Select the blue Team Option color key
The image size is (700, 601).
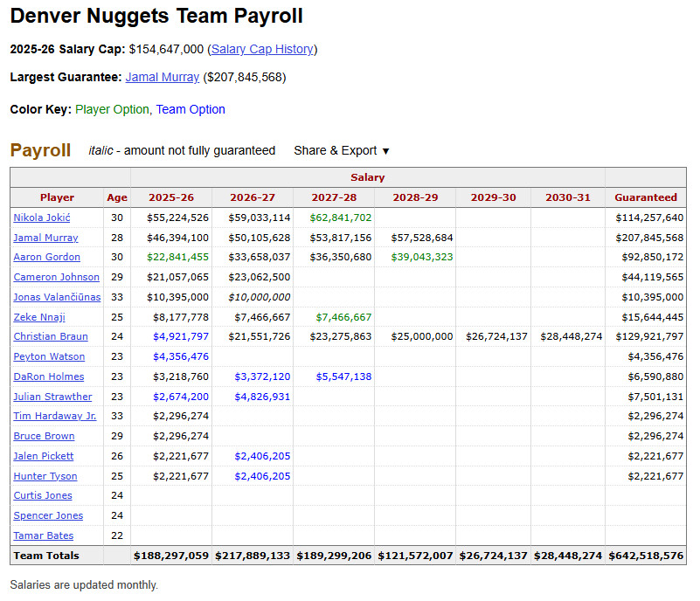click(x=191, y=109)
